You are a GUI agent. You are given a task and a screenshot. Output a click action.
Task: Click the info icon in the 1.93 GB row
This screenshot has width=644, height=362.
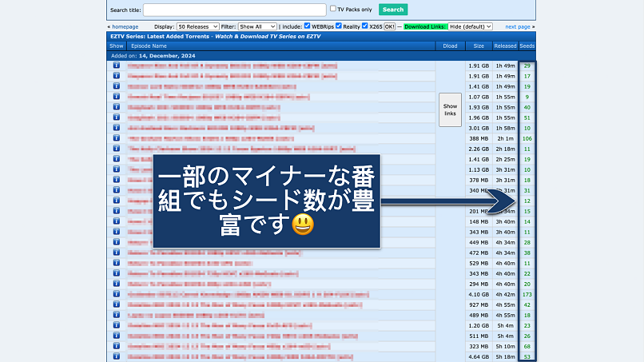click(x=116, y=107)
